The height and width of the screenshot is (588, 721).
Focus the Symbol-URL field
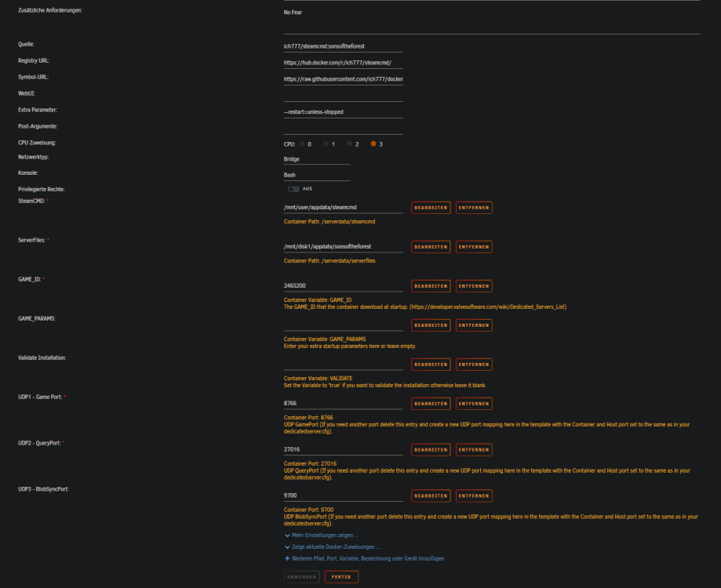click(344, 79)
